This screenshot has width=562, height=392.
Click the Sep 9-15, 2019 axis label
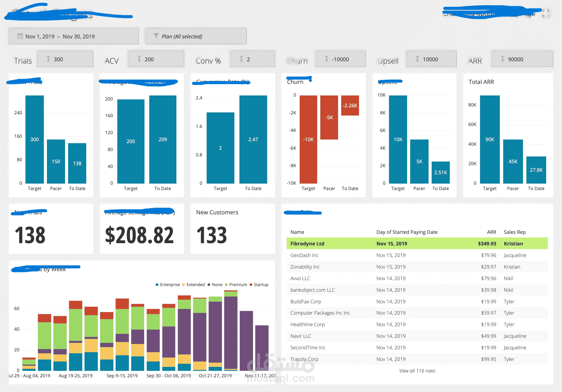pos(122,376)
